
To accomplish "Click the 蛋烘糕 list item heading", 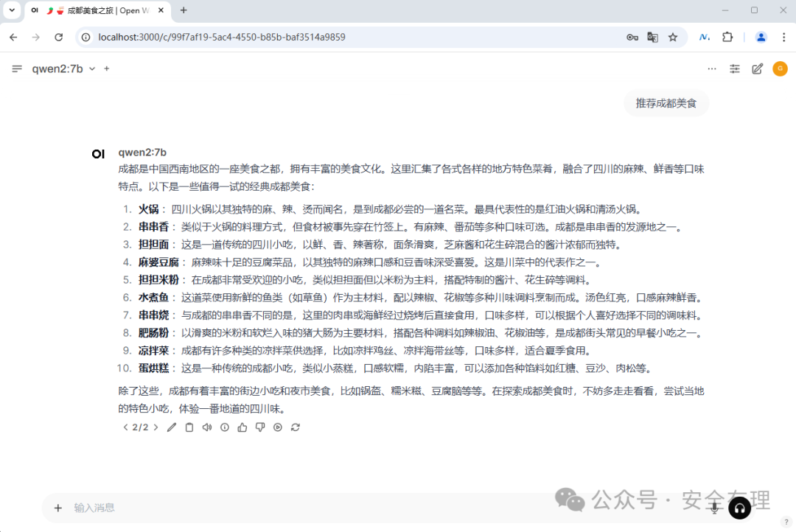I will [153, 368].
